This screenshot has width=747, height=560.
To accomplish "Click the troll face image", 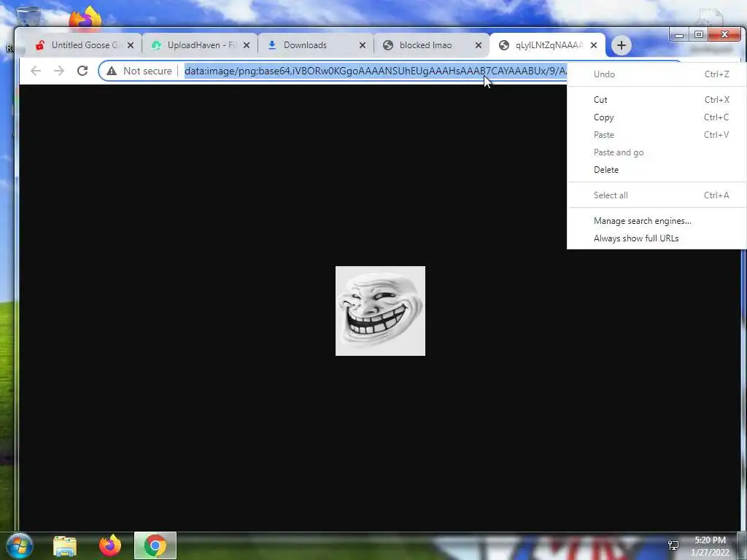I will [380, 311].
